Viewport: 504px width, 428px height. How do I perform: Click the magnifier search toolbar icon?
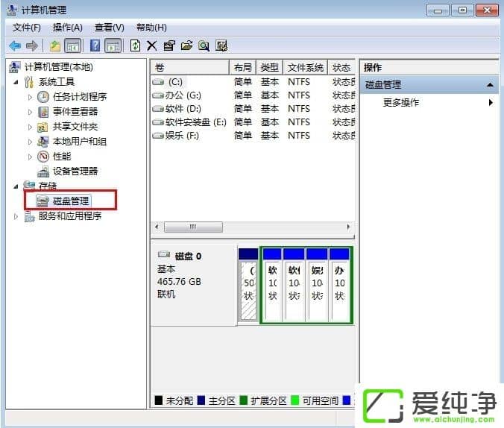click(203, 46)
